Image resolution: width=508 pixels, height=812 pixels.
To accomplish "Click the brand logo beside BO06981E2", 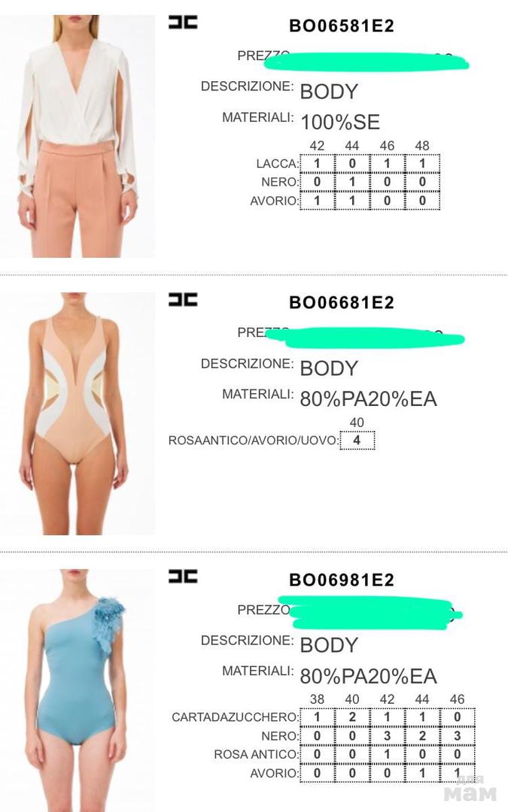I will point(183,577).
